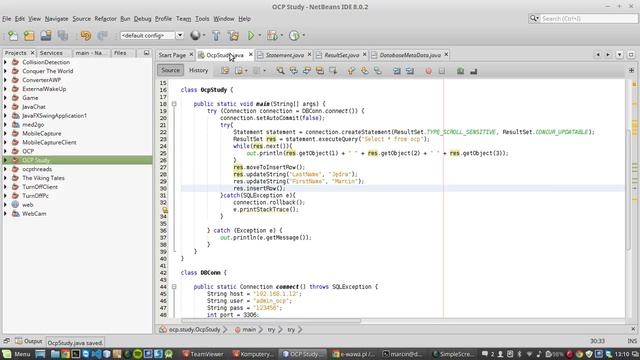This screenshot has width=640, height=360.
Task: Open the default config dropdown
Action: pyautogui.click(x=180, y=36)
